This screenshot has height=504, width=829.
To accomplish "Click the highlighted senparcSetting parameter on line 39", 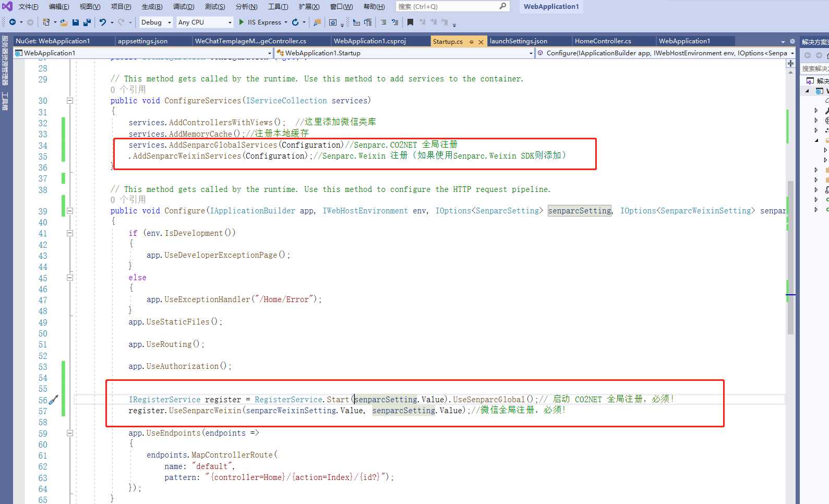I will pos(580,211).
